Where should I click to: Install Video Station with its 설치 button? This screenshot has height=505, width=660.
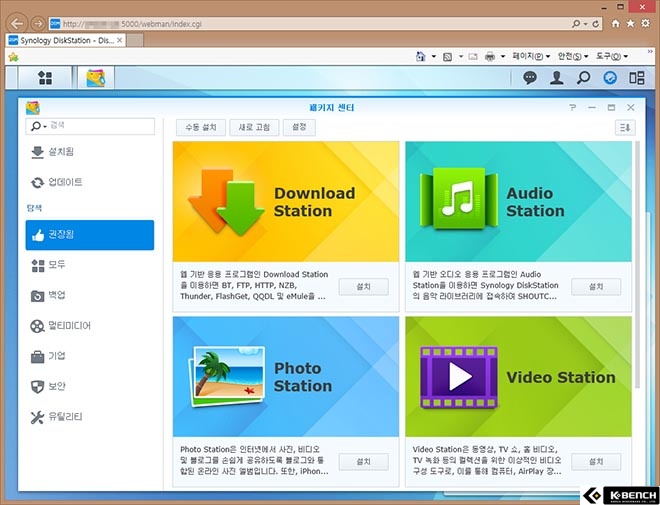point(596,462)
